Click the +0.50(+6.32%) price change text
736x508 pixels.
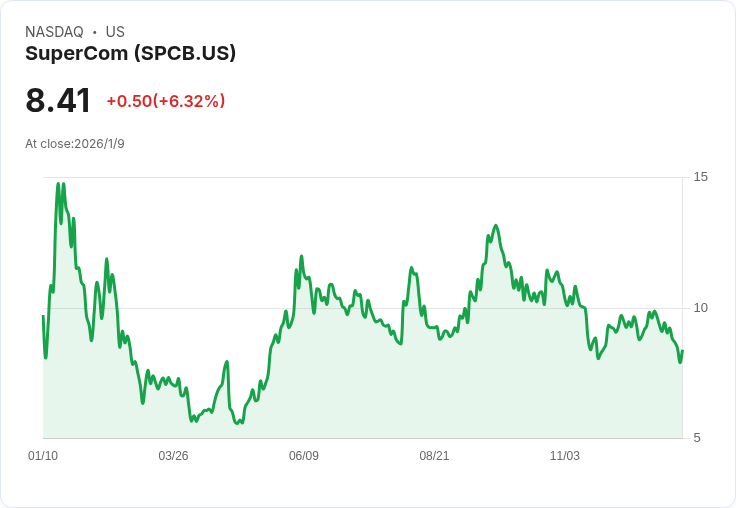(x=166, y=101)
